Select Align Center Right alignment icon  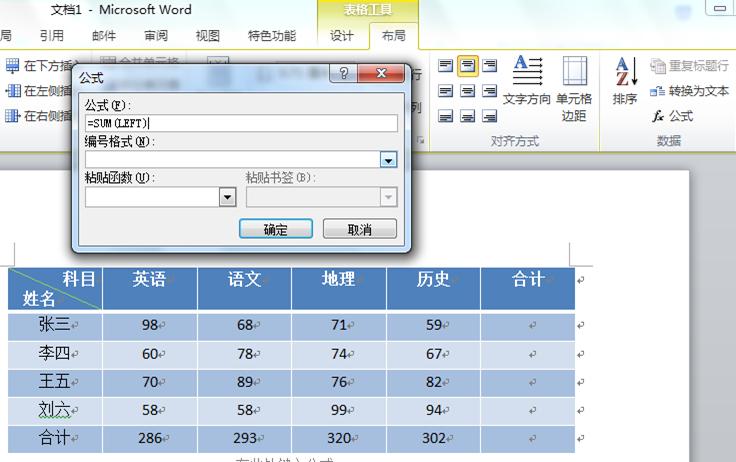(x=490, y=91)
